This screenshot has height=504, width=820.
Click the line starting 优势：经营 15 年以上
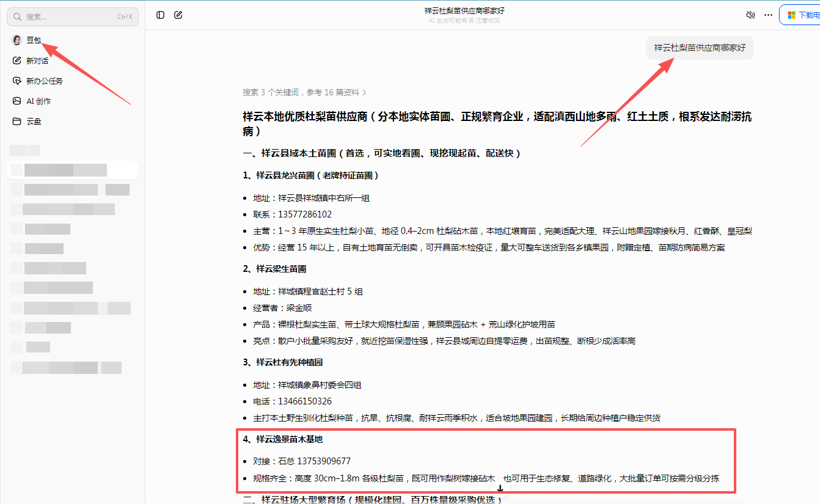coord(489,247)
